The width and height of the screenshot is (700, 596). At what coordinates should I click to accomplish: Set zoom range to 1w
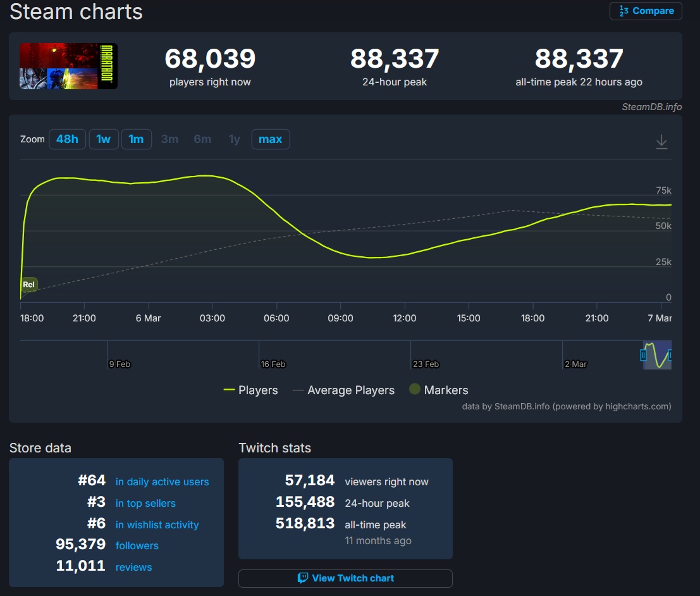click(104, 139)
